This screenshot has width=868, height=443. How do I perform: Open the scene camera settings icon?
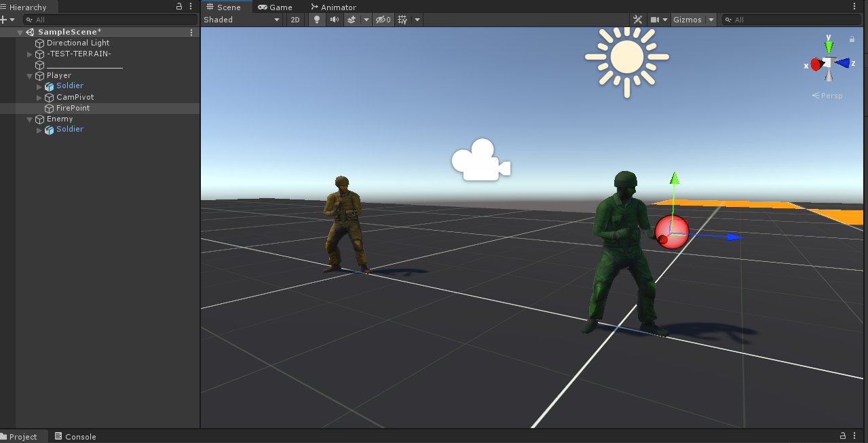tap(655, 20)
